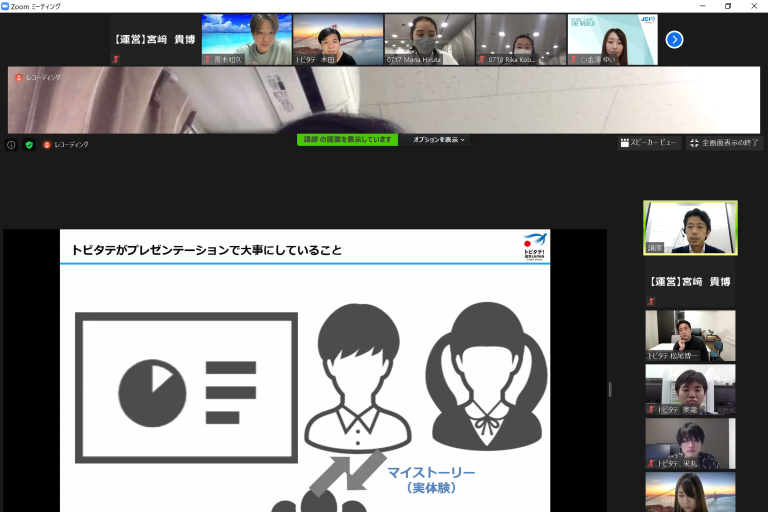The image size is (768, 512).
Task: Click the meeting info icon
Action: click(11, 144)
